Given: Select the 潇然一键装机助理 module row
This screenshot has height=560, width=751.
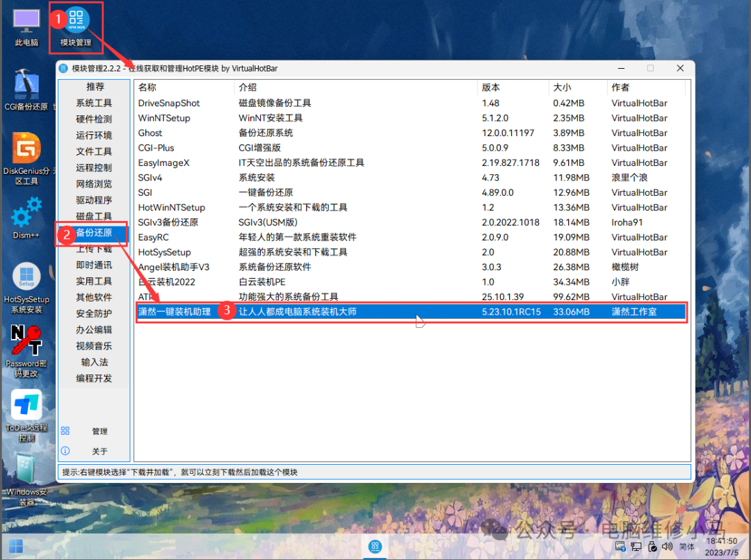Looking at the screenshot, I should click(x=412, y=311).
